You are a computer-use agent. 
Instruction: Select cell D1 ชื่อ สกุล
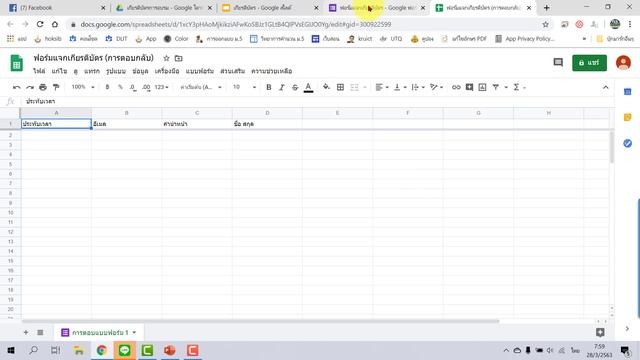[x=267, y=124]
